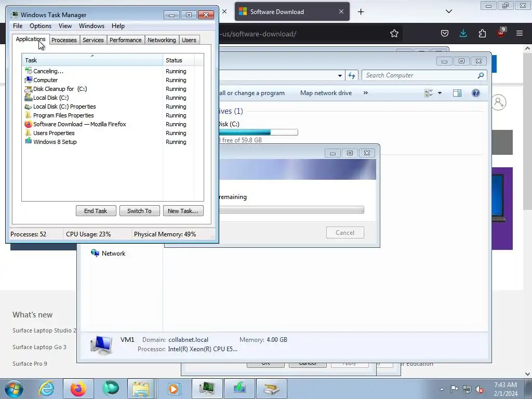532x399 pixels.
Task: Open the Firefox application menu
Action: [x=520, y=33]
